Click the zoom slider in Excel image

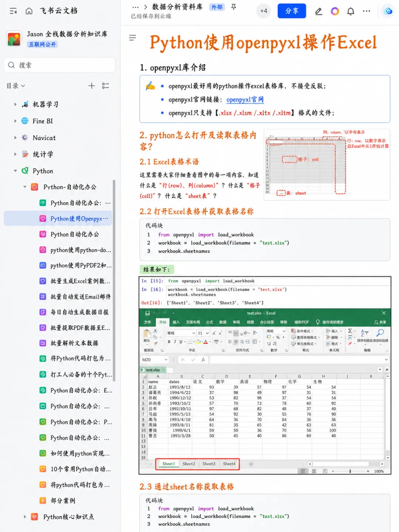350,471
